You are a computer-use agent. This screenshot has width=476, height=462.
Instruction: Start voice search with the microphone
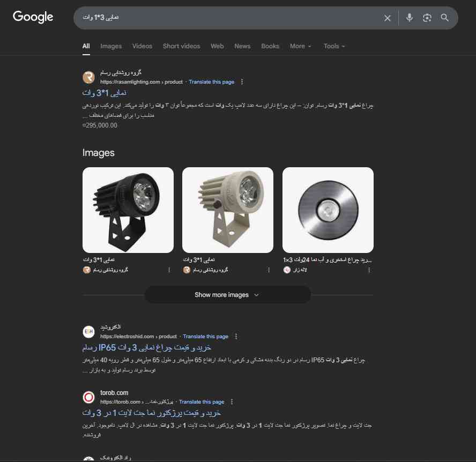(x=410, y=18)
